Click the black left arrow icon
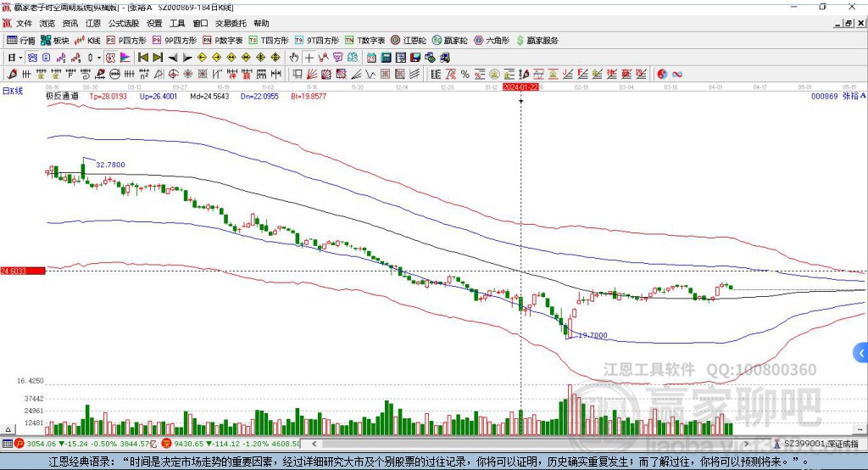Image resolution: width=868 pixels, height=470 pixels. pyautogui.click(x=173, y=58)
